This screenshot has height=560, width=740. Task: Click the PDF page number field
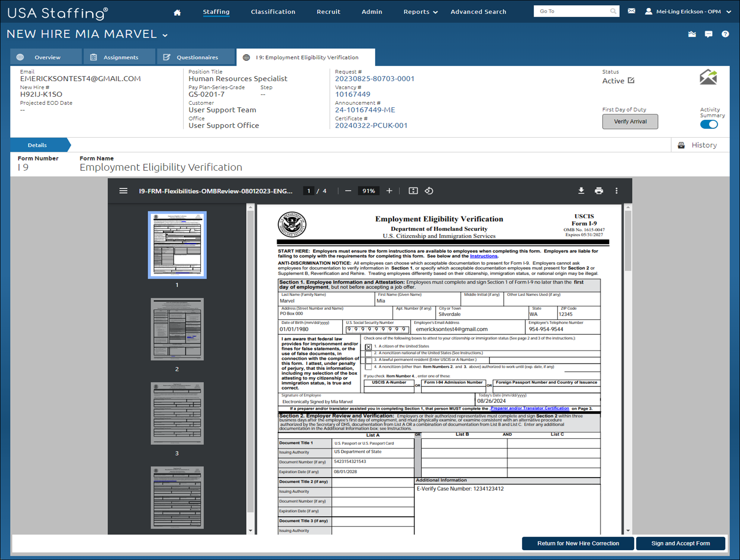[x=308, y=191]
